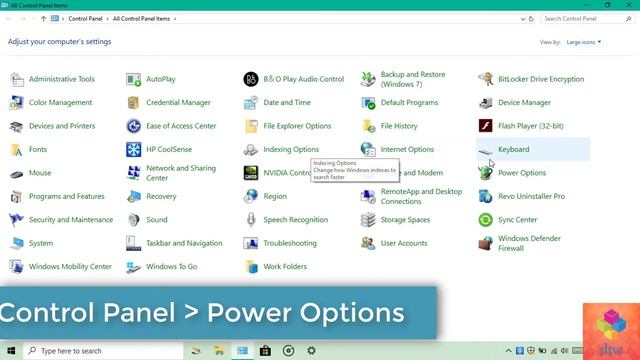Select All Control Panel Items breadcrumb
This screenshot has height=360, width=640.
point(141,19)
